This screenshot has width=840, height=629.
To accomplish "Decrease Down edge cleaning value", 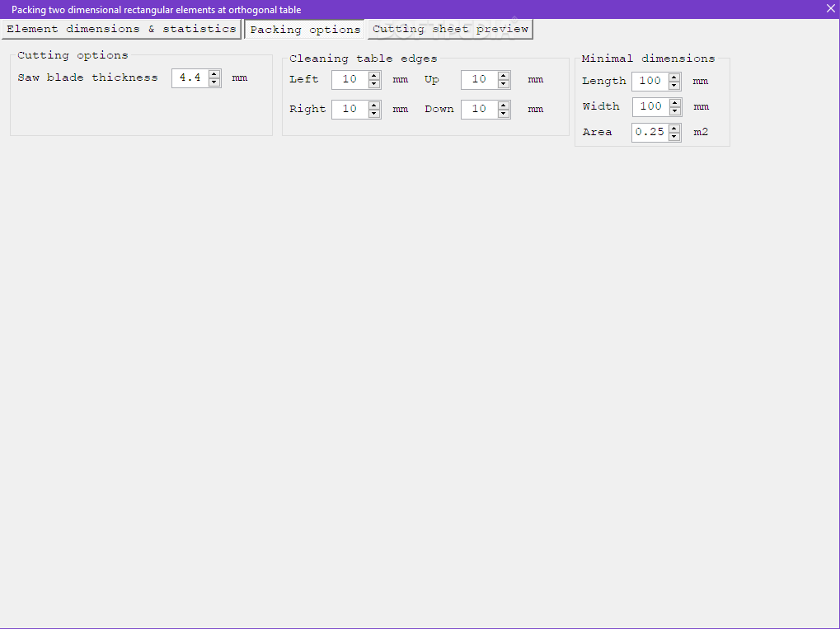I will tap(504, 114).
